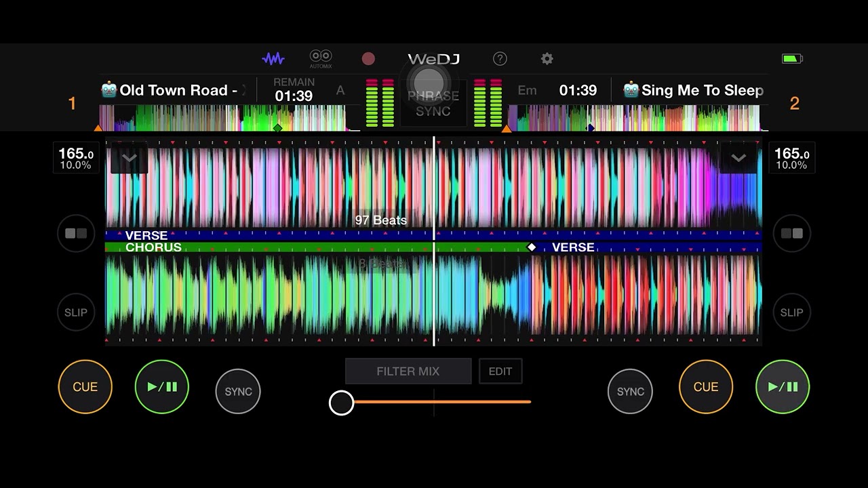Image resolution: width=868 pixels, height=488 pixels.
Task: Open deck 2 pad mode squares
Action: tap(792, 233)
